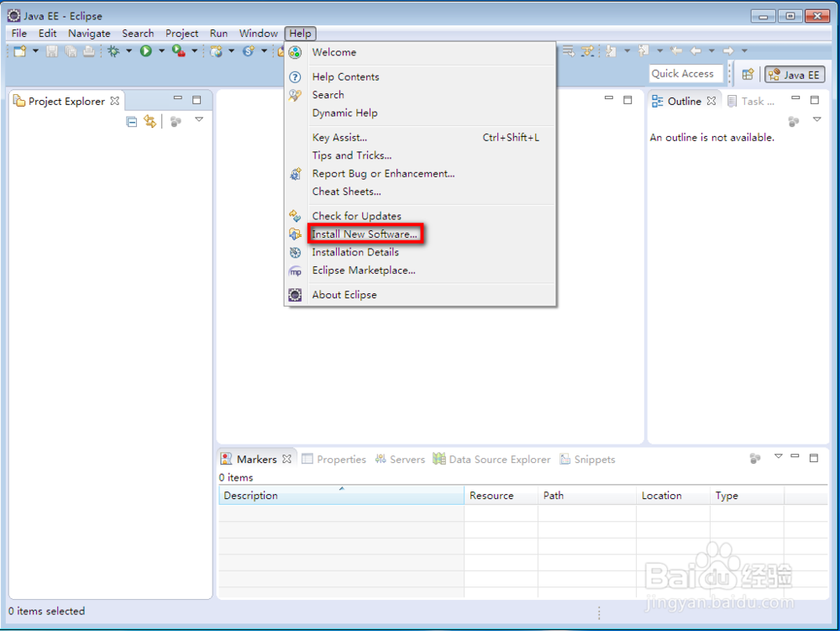
Task: Open the Outline view menu triangle
Action: 817,119
